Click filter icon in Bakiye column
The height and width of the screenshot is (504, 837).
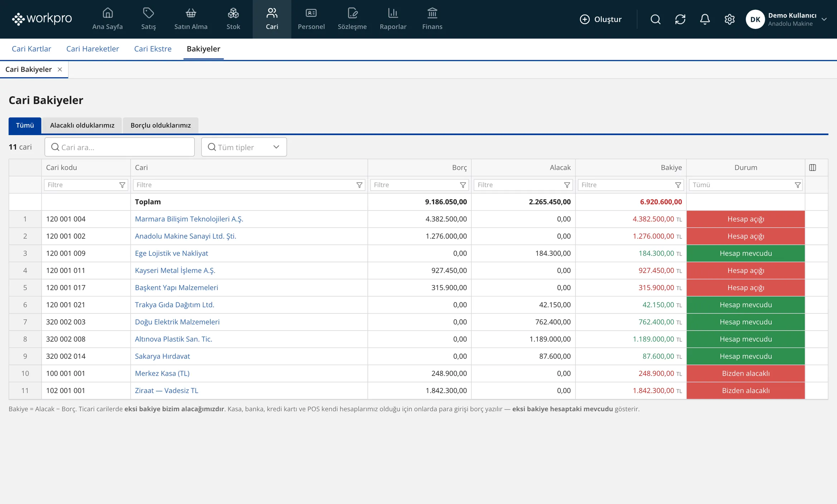tap(678, 185)
